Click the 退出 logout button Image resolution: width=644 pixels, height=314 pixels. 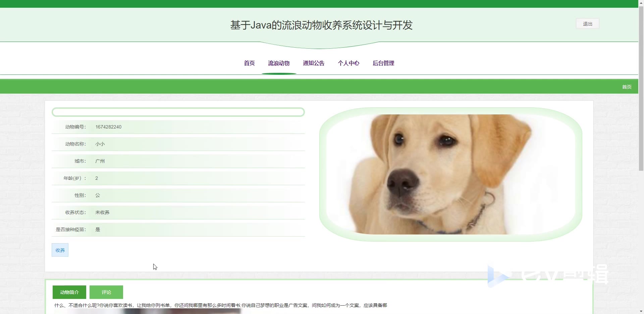click(x=587, y=24)
